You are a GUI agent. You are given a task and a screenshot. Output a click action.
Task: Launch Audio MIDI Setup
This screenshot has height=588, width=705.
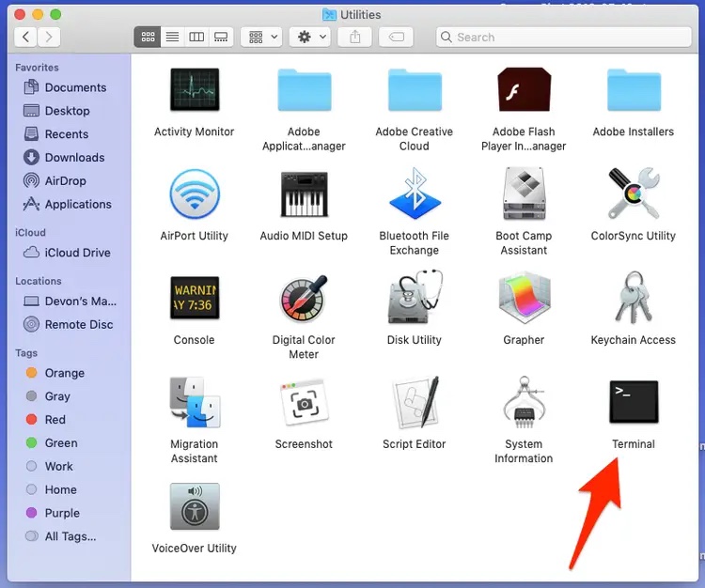click(304, 195)
